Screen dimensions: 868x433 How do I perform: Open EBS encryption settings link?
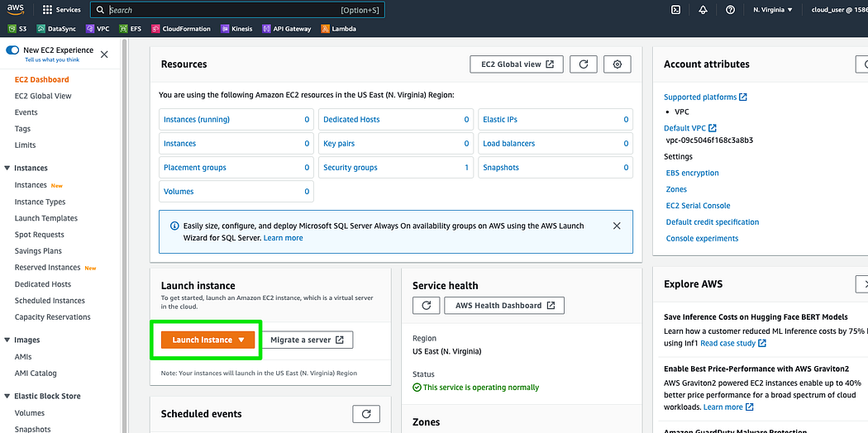pos(692,173)
